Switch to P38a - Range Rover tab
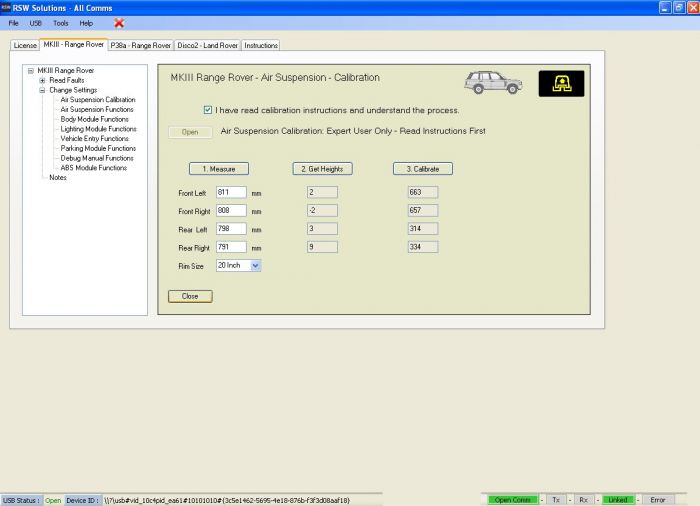The height and width of the screenshot is (506, 700). tap(141, 46)
